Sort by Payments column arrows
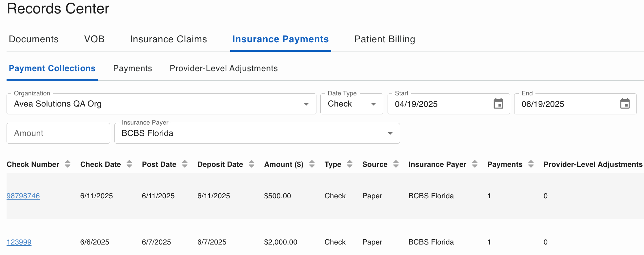This screenshot has height=255, width=644. pyautogui.click(x=531, y=164)
